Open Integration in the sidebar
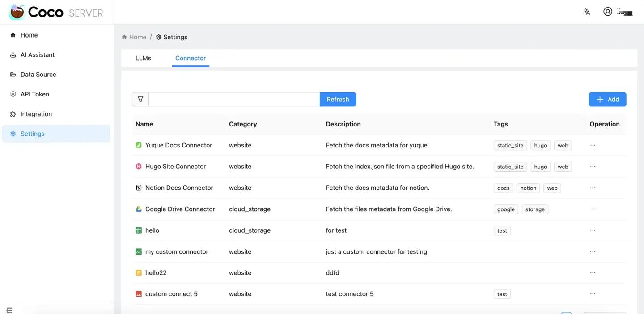The width and height of the screenshot is (644, 314). point(56,114)
